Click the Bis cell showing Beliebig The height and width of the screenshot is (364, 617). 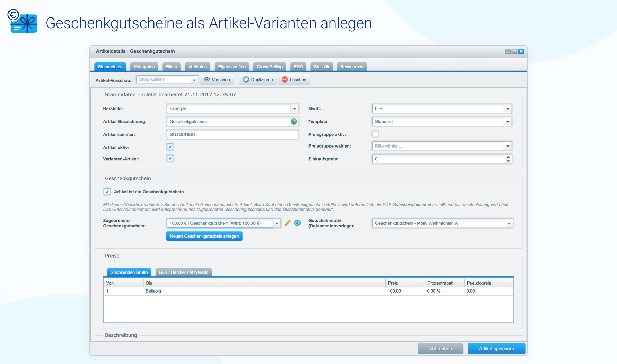pos(264,291)
